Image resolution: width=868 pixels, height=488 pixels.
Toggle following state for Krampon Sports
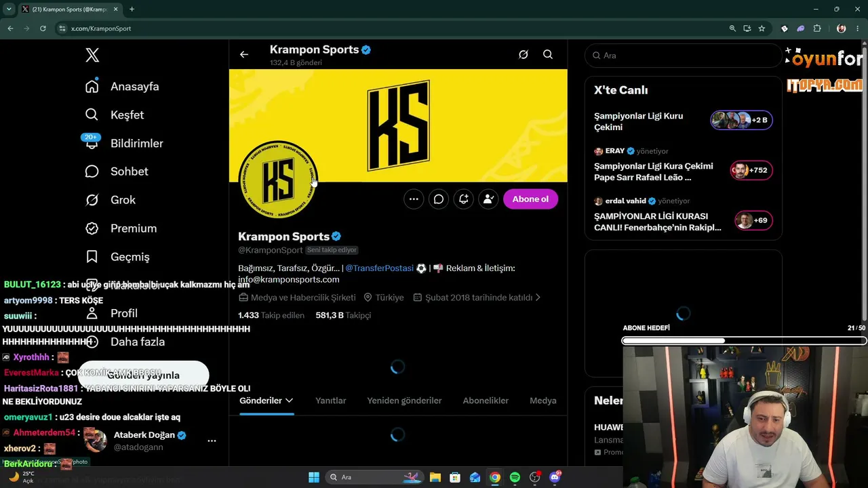click(488, 199)
